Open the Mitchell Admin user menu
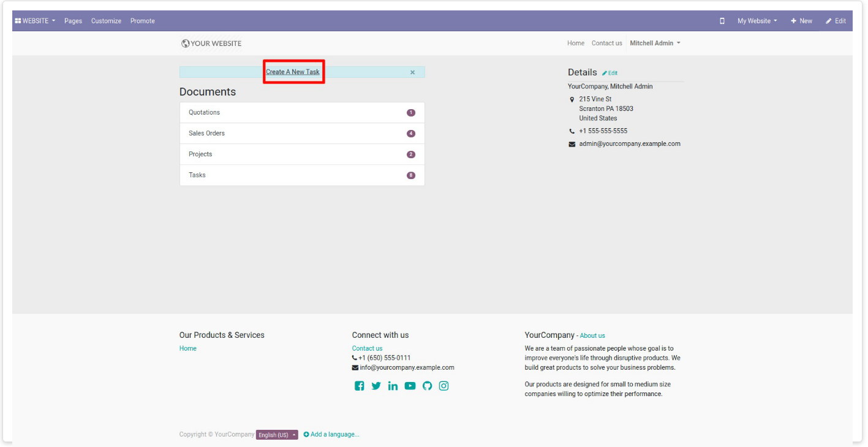The height and width of the screenshot is (447, 868). (x=655, y=44)
